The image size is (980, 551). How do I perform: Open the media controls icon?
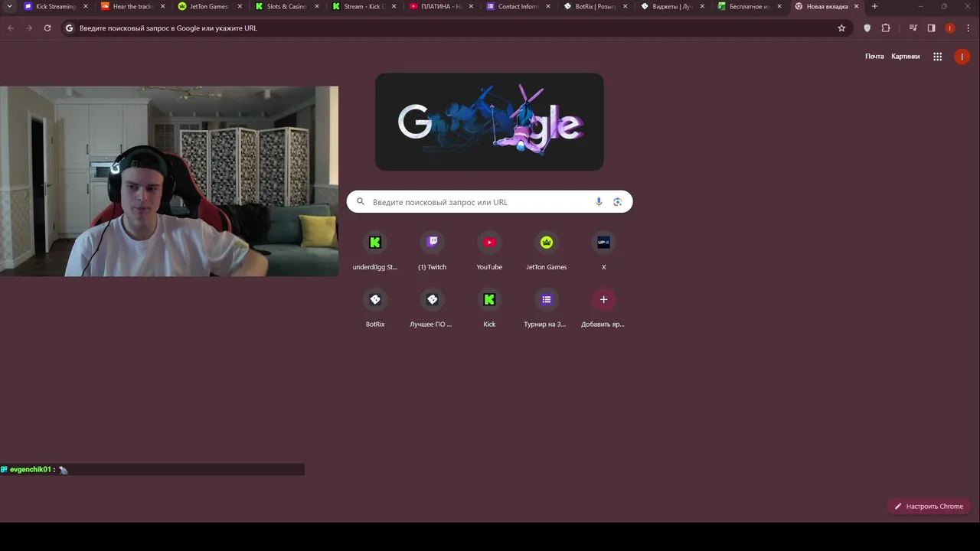pyautogui.click(x=913, y=28)
